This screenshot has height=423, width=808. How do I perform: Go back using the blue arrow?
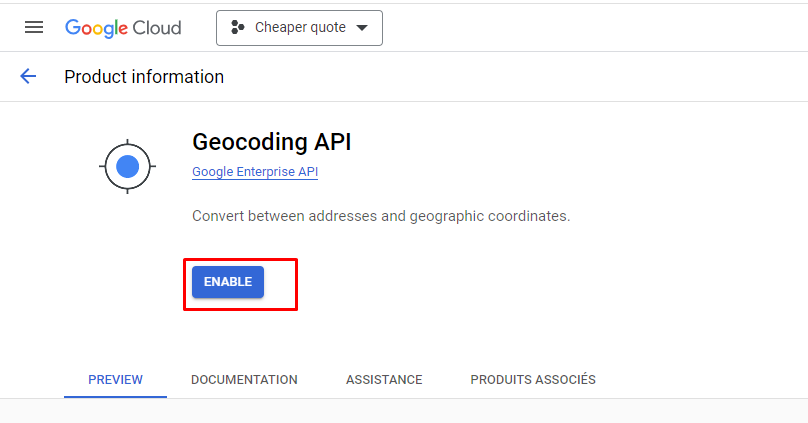(28, 76)
